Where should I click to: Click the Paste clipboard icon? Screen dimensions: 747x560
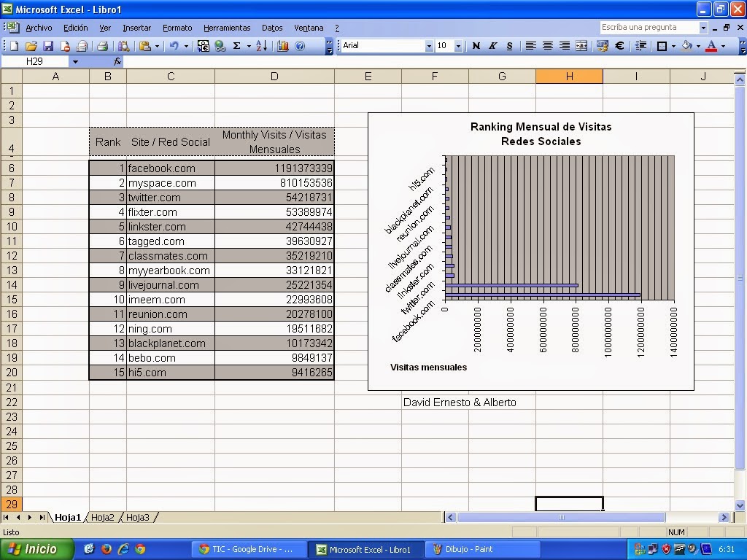pos(145,46)
